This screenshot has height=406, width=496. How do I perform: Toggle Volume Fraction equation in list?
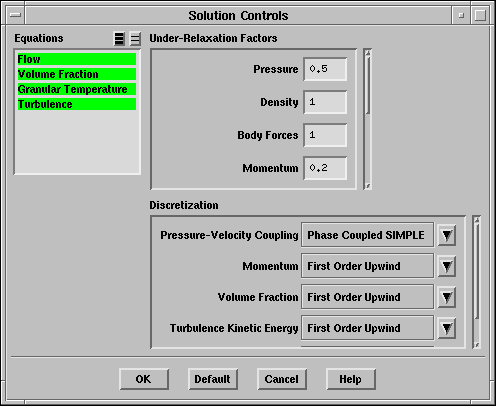click(x=77, y=74)
